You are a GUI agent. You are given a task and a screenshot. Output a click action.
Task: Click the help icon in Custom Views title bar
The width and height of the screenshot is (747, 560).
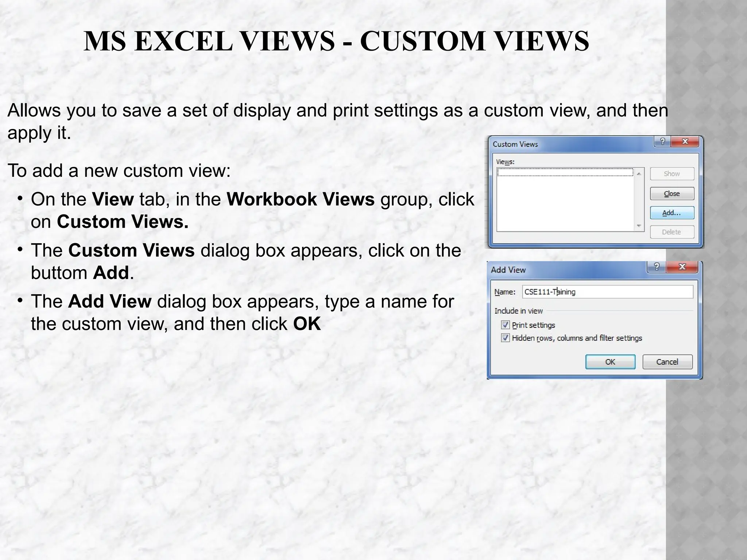point(663,141)
